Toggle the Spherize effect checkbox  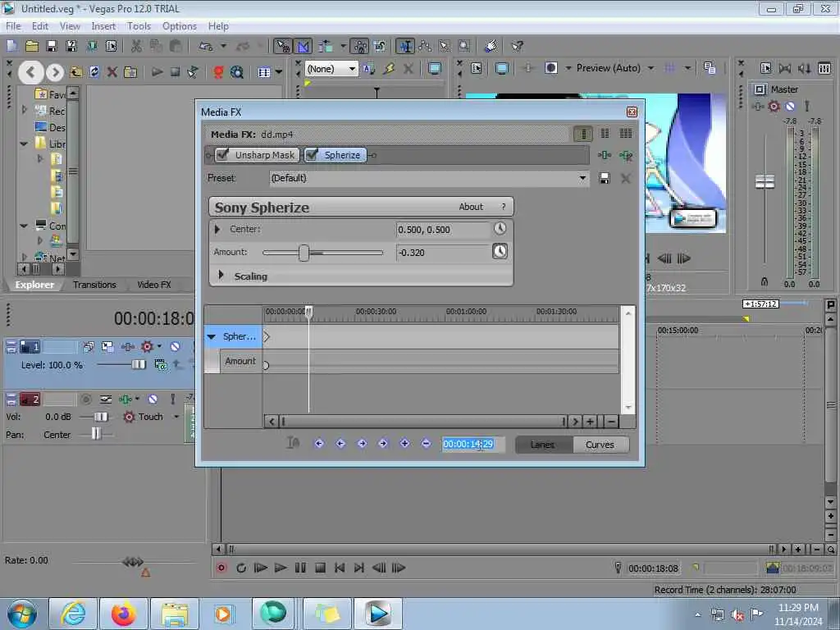coord(312,155)
